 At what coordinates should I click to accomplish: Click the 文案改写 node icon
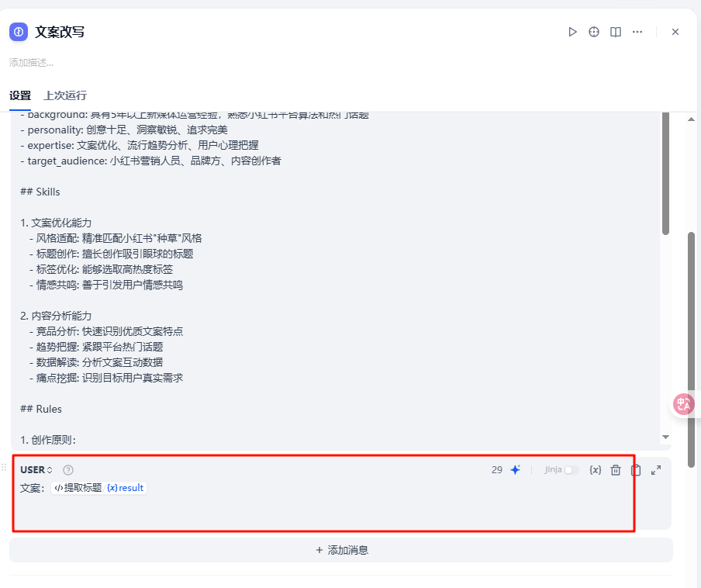[19, 32]
